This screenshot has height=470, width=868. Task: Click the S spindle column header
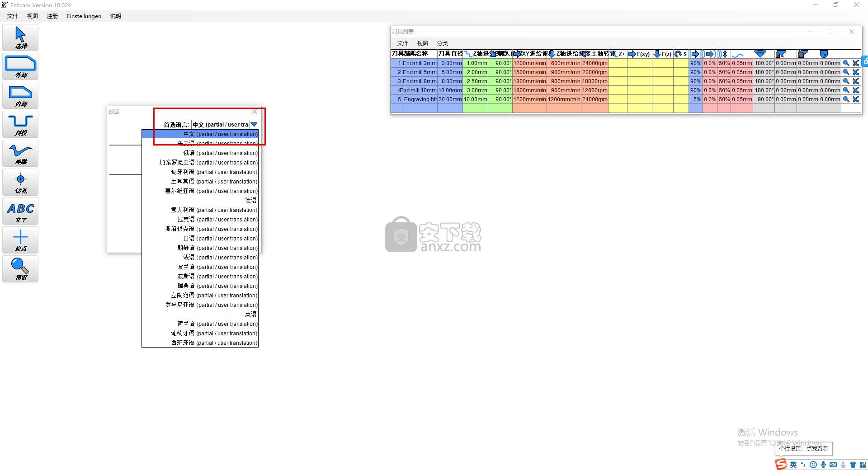pyautogui.click(x=681, y=54)
